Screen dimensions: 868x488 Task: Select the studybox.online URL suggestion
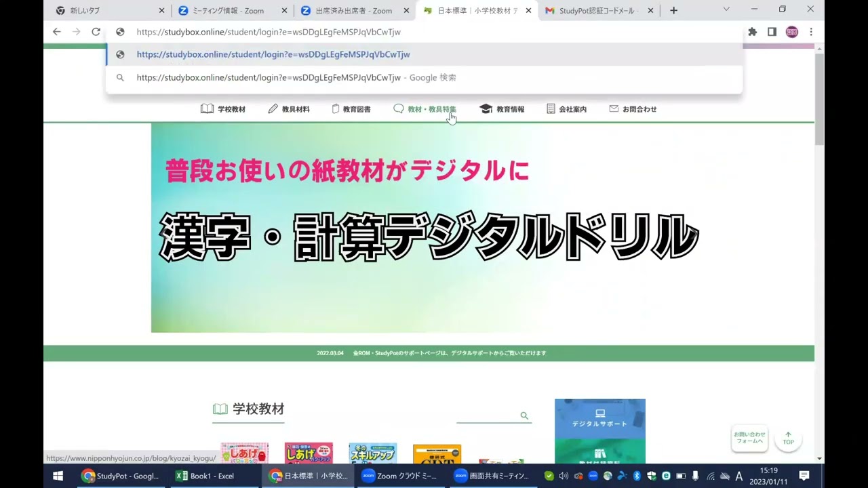[424, 54]
